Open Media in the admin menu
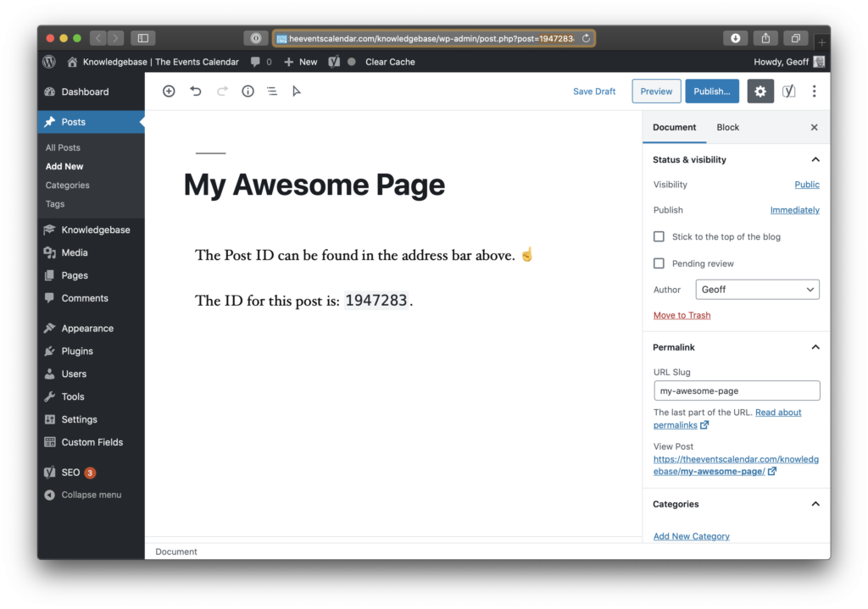The width and height of the screenshot is (868, 609). (92, 252)
